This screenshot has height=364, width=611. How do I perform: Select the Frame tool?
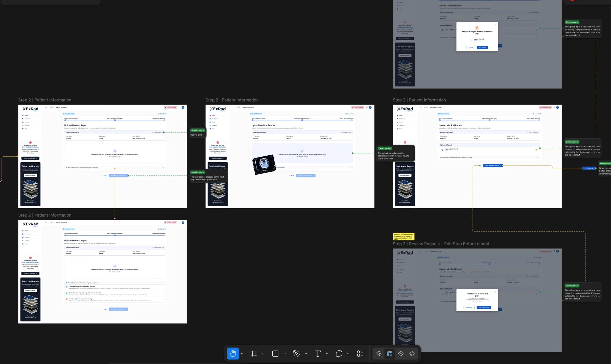tap(254, 354)
